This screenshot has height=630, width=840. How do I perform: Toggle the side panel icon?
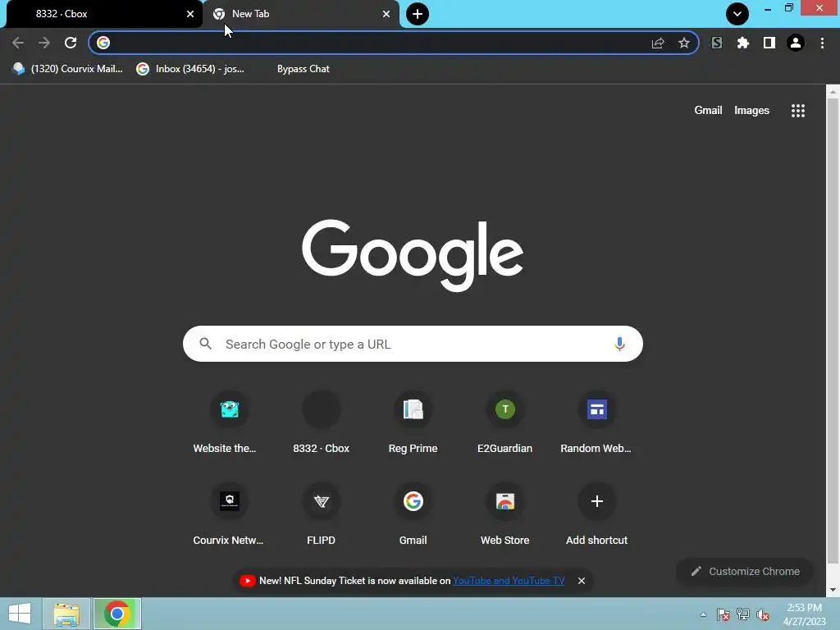tap(769, 43)
